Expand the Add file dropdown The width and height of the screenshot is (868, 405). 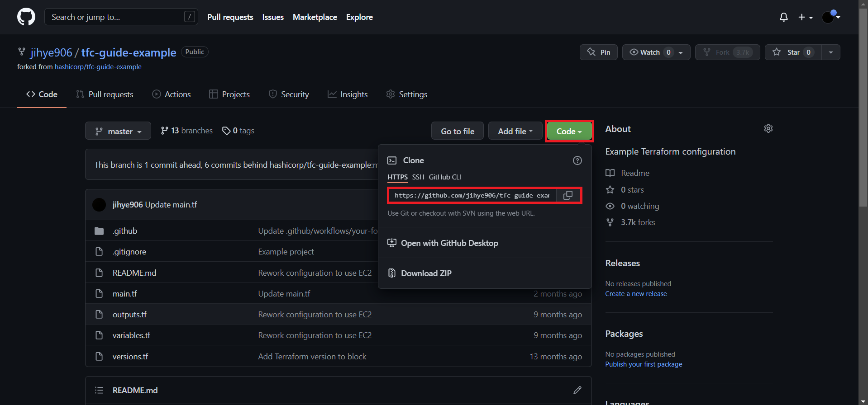[515, 131]
